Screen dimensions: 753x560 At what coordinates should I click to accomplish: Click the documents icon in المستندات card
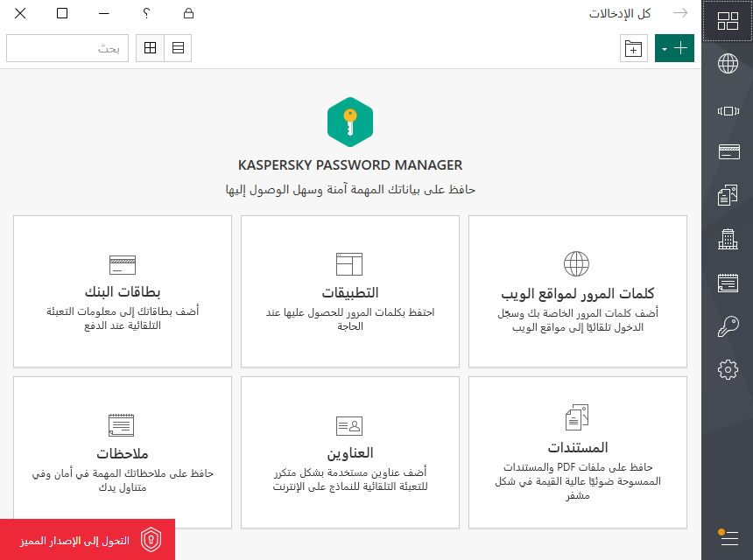(577, 417)
